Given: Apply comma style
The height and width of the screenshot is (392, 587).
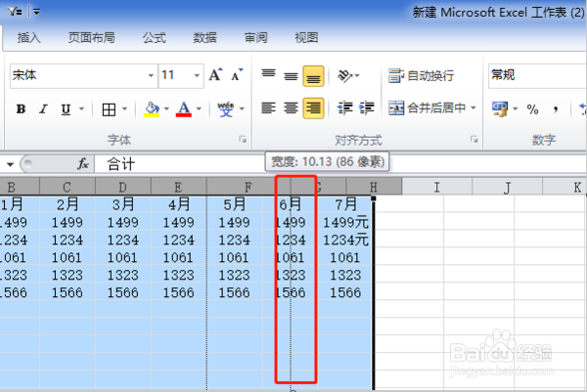Looking at the screenshot, I should (x=556, y=109).
